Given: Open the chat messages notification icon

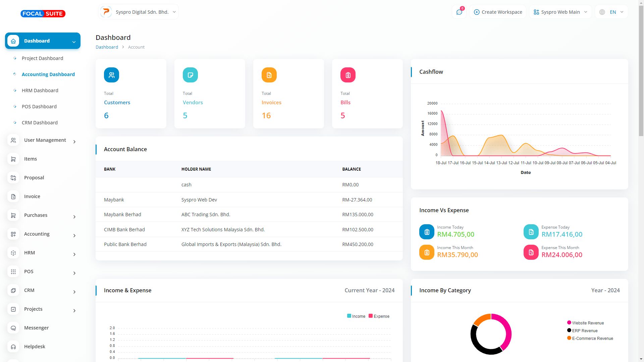Looking at the screenshot, I should click(459, 12).
